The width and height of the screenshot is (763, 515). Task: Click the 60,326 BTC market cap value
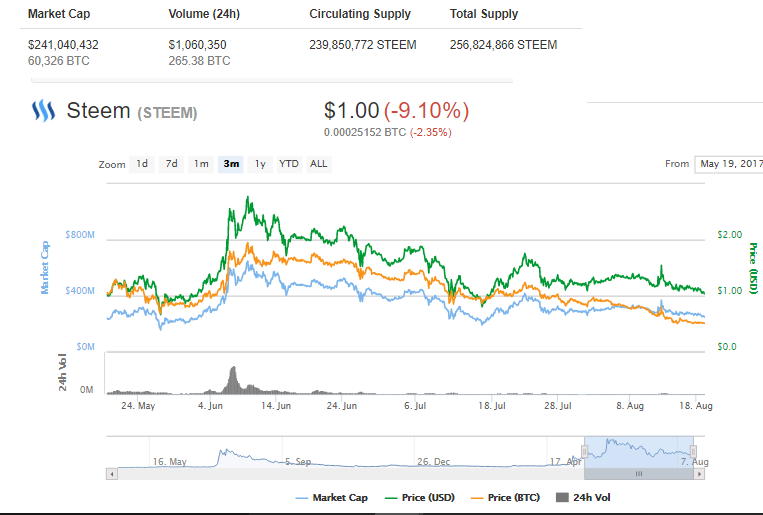click(59, 61)
